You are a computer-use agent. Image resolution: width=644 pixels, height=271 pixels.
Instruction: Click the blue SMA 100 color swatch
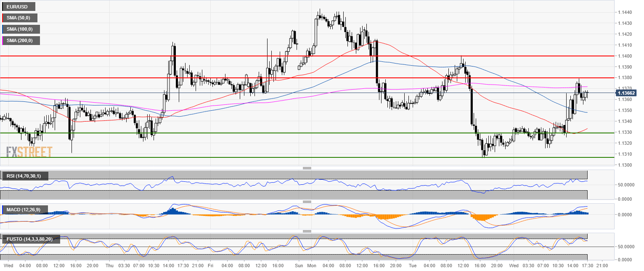(3, 29)
